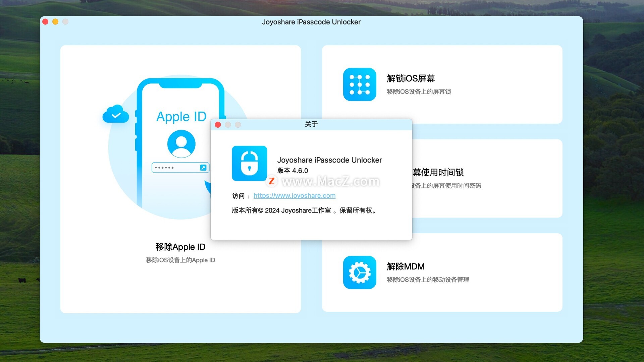Click the cloud checkmark icon
This screenshot has width=644, height=362.
pyautogui.click(x=116, y=114)
